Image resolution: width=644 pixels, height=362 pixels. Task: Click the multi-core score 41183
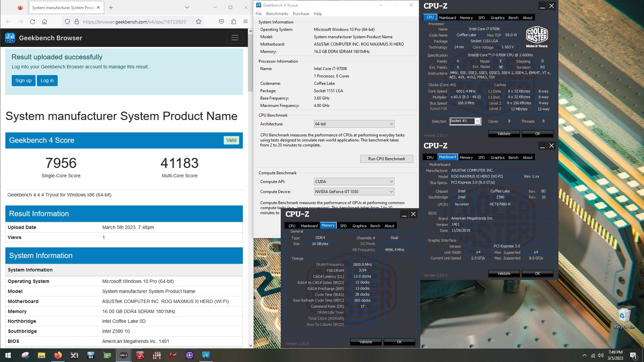point(179,163)
